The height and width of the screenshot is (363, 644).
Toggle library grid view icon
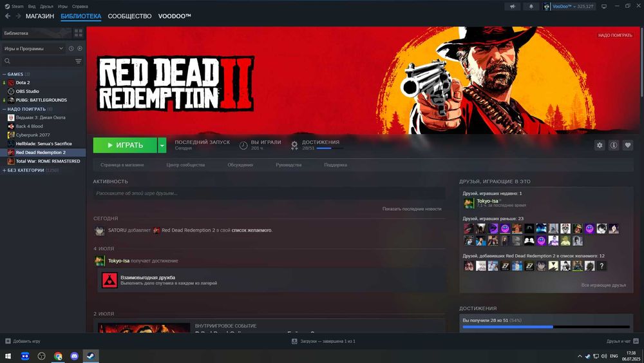(x=79, y=33)
